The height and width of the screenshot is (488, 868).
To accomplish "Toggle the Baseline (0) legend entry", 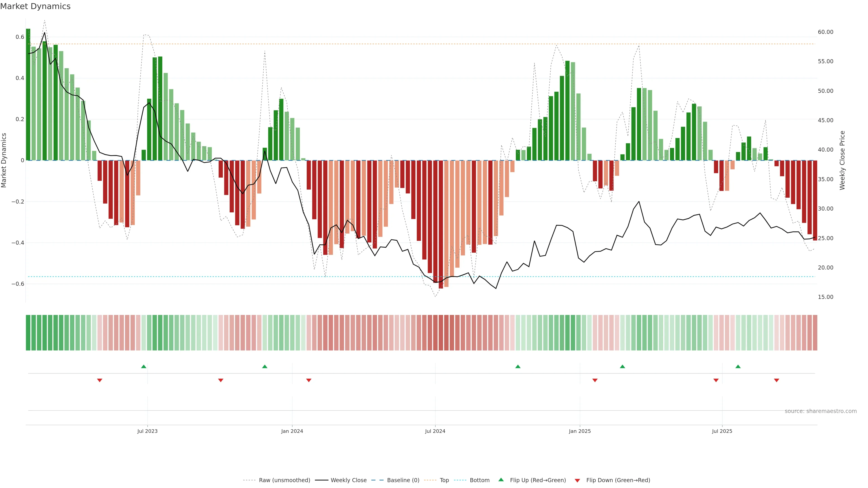I will (403, 480).
